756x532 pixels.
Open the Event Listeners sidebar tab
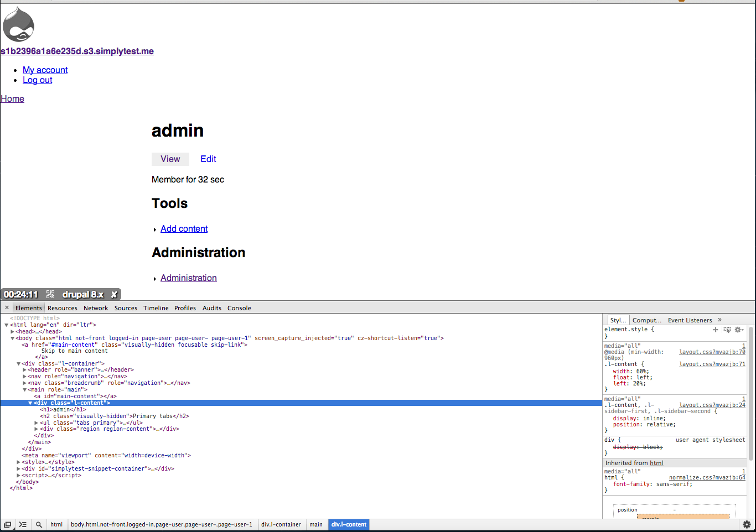(690, 320)
